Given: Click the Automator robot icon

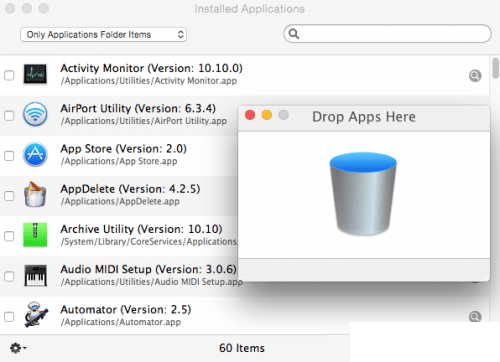Looking at the screenshot, I should [36, 315].
